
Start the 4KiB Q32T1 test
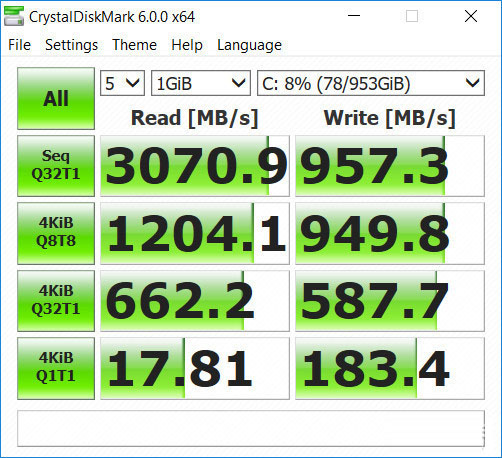[56, 301]
